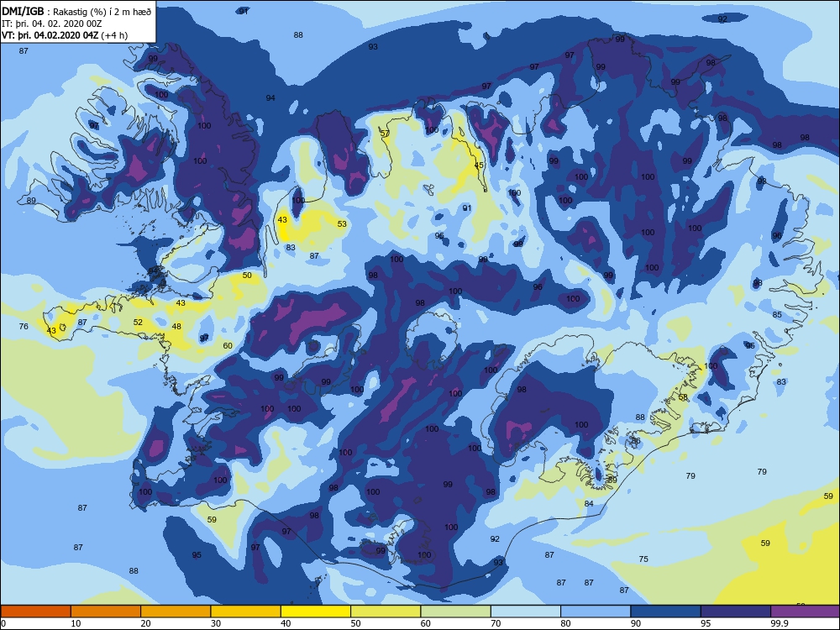Pick the 50–60 pale yellow legend swatch
This screenshot has width=840, height=630.
click(x=386, y=612)
